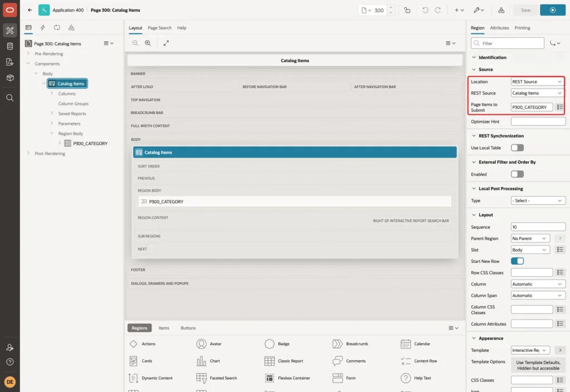Open the Help question mark icon

[x=10, y=362]
